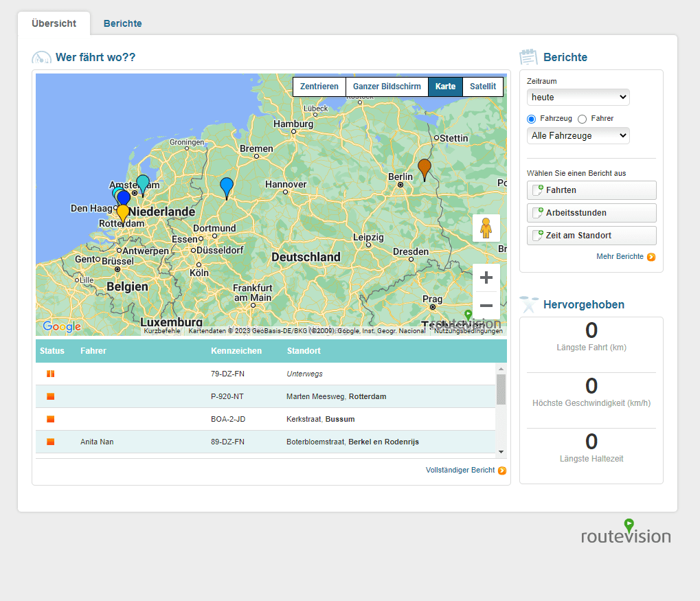Click the scroll down arrow in vehicle list
The width and height of the screenshot is (700, 601).
[501, 452]
